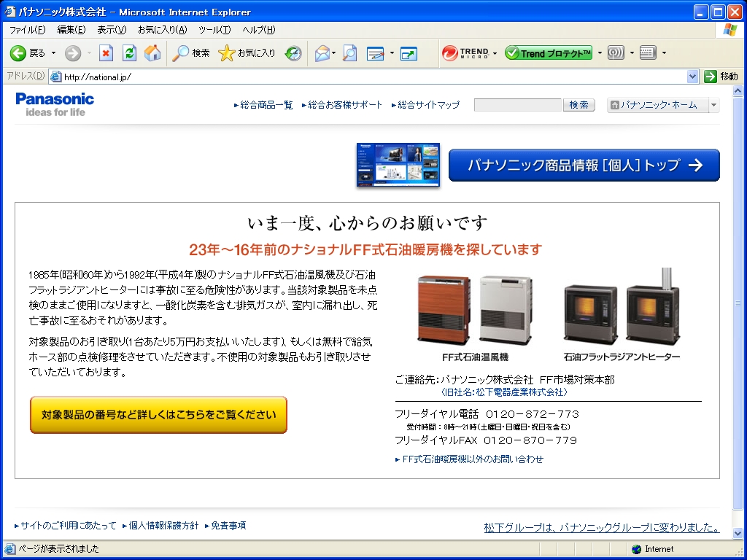Click the Mail envelope icon

click(x=322, y=52)
